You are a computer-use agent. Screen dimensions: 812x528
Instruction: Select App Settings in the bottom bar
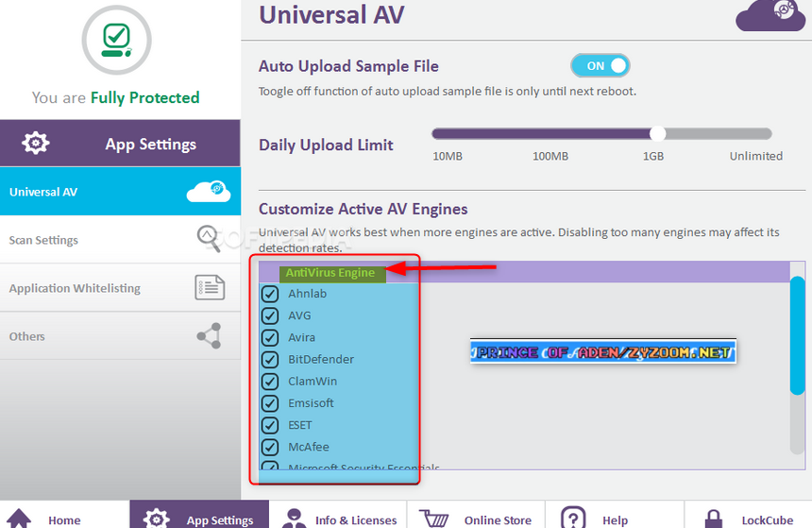point(199,515)
